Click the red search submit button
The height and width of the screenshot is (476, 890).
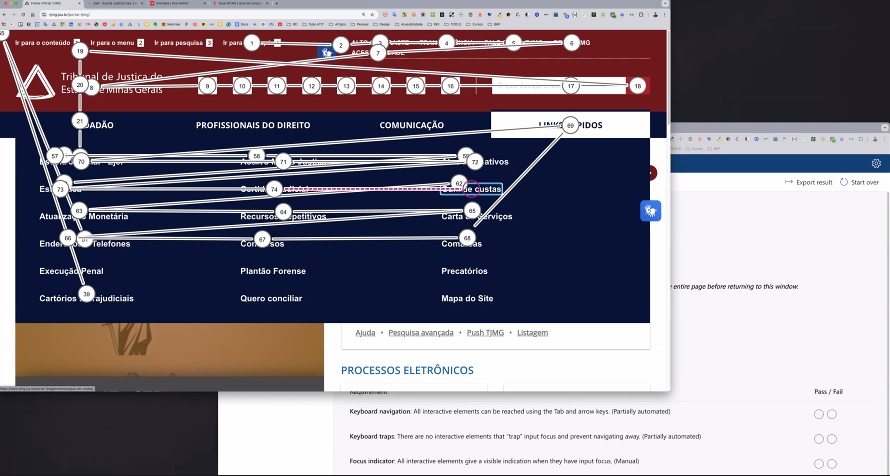click(x=638, y=86)
